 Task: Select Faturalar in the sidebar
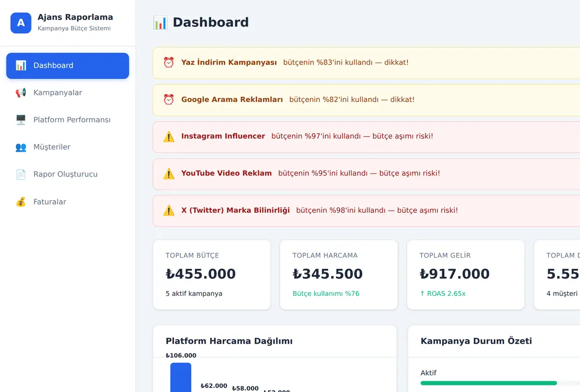68,202
